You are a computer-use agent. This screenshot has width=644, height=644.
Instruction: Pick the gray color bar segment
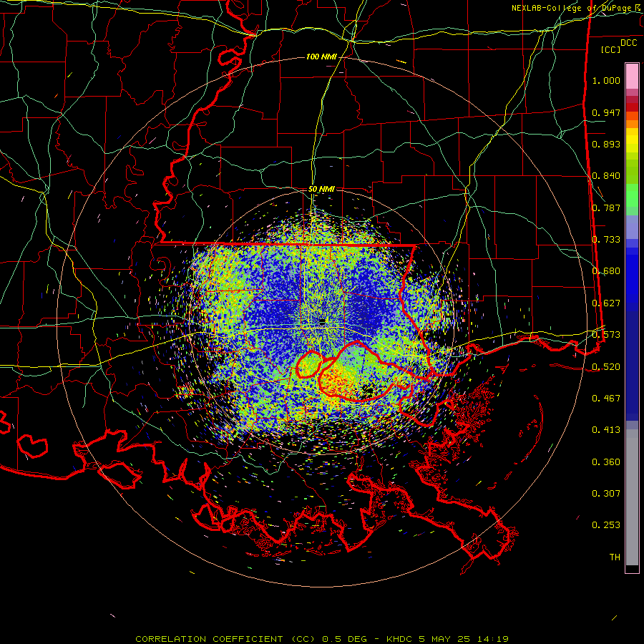tap(632, 497)
